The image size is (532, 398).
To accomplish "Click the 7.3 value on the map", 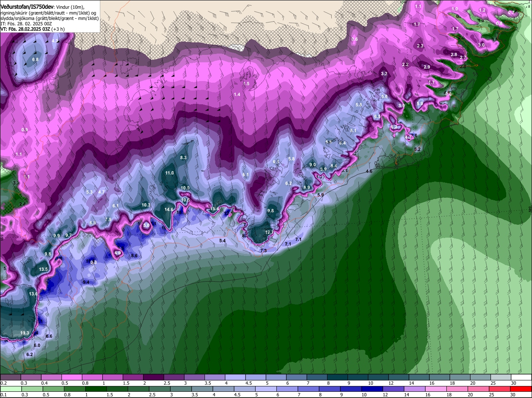I will (x=263, y=251).
